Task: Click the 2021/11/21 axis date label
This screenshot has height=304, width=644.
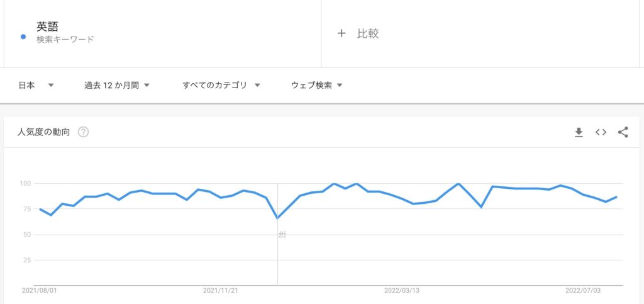Action: pyautogui.click(x=221, y=290)
